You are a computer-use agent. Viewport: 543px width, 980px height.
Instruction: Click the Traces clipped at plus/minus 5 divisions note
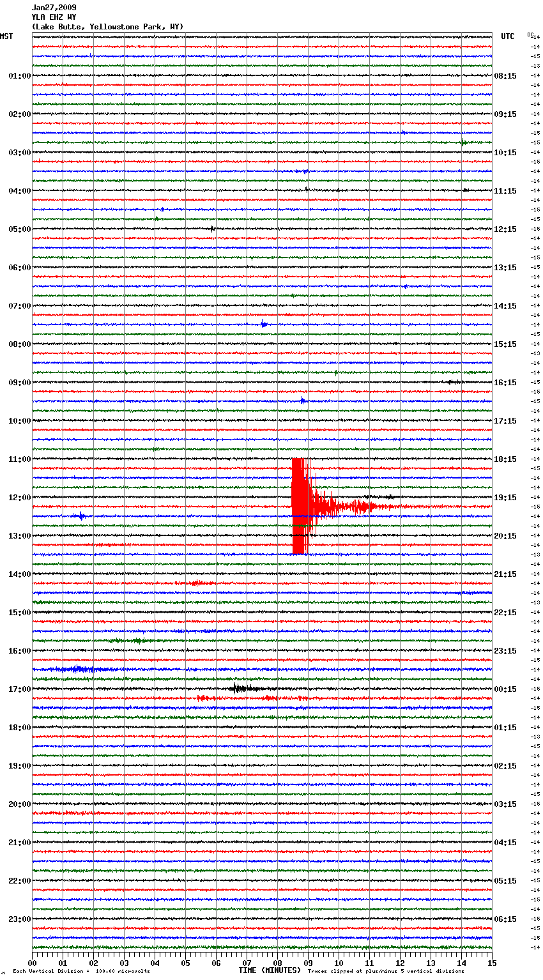tap(386, 972)
